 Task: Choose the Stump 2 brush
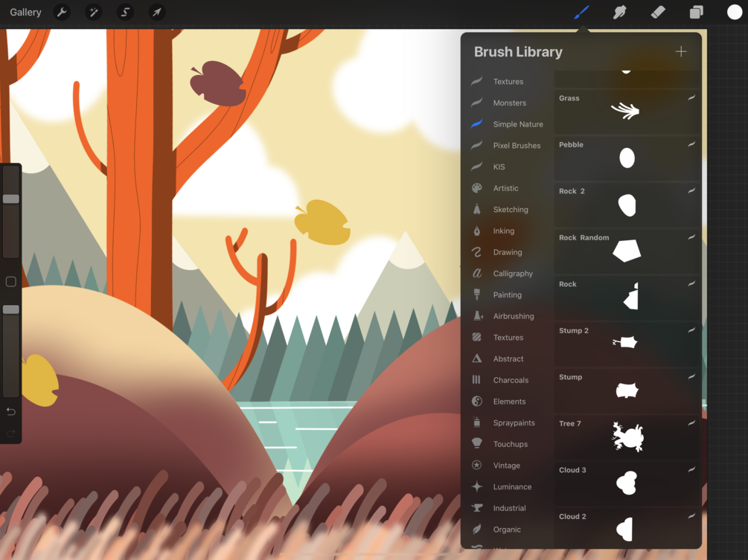click(627, 344)
